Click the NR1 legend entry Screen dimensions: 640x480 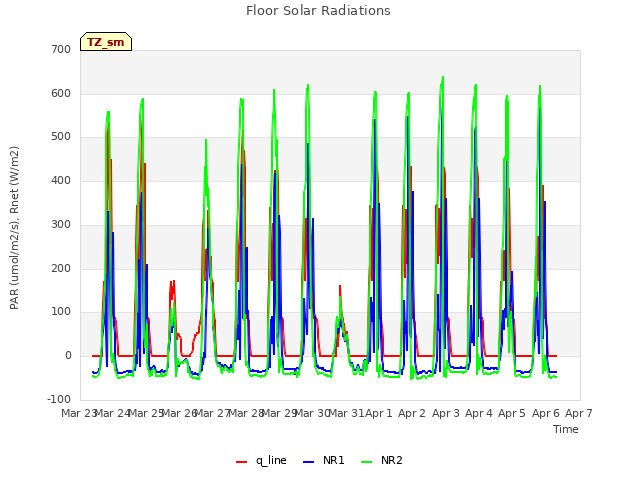pyautogui.click(x=324, y=460)
